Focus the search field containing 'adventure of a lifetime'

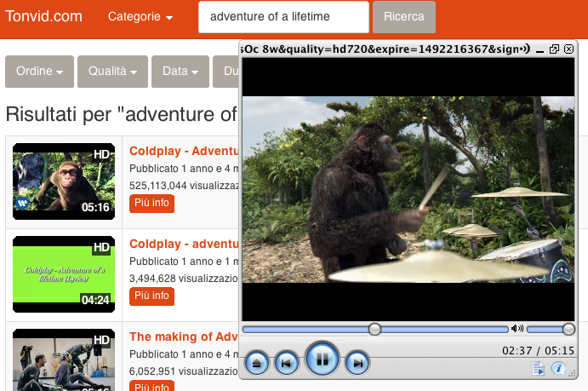pos(283,17)
